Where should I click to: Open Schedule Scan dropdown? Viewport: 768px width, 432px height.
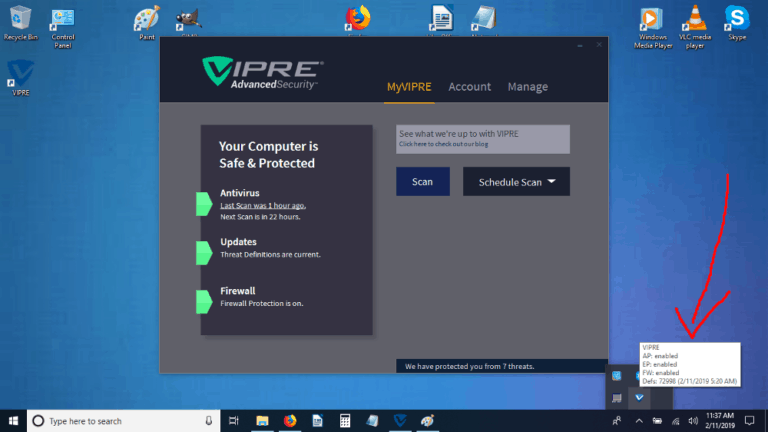click(x=516, y=182)
